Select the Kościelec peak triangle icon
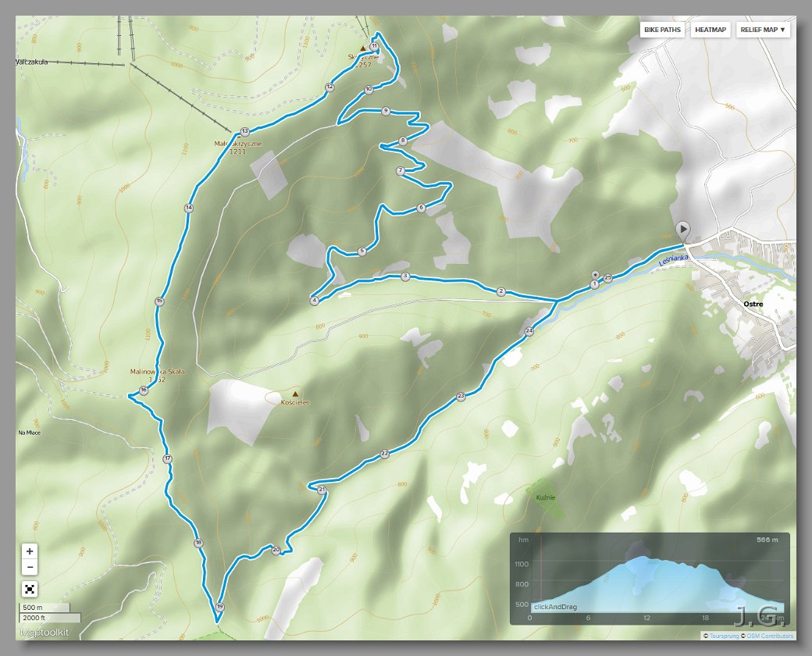 [x=295, y=393]
